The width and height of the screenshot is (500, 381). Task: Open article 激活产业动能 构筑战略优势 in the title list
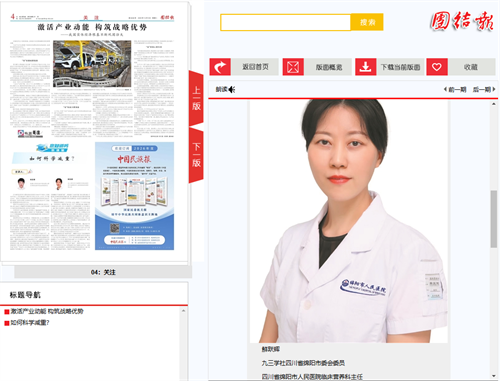click(x=47, y=311)
